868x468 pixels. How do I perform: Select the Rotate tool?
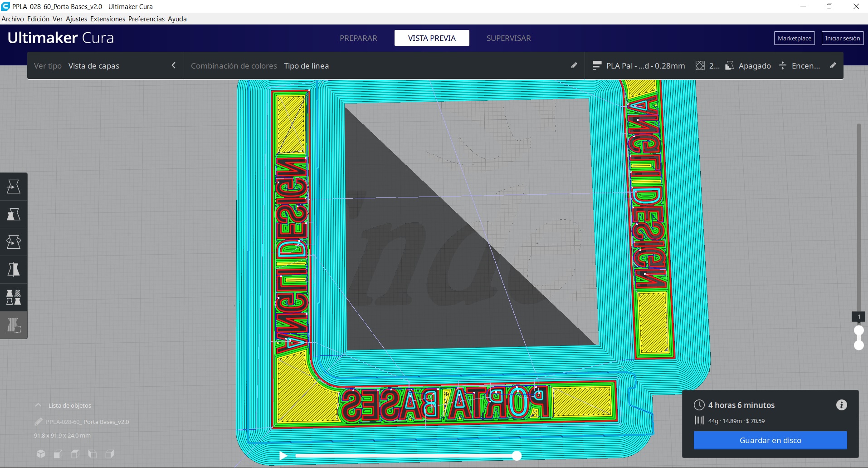click(14, 241)
